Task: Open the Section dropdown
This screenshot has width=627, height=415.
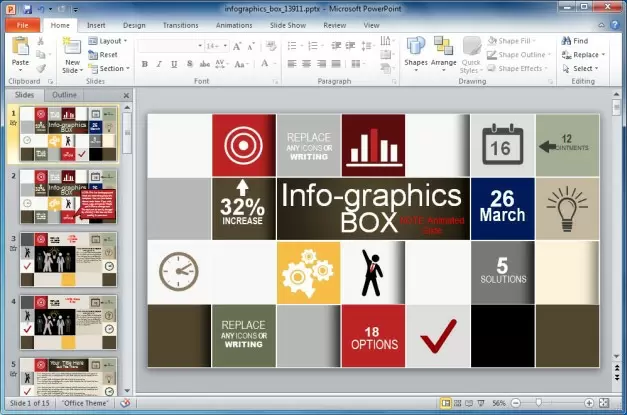Action: click(112, 69)
